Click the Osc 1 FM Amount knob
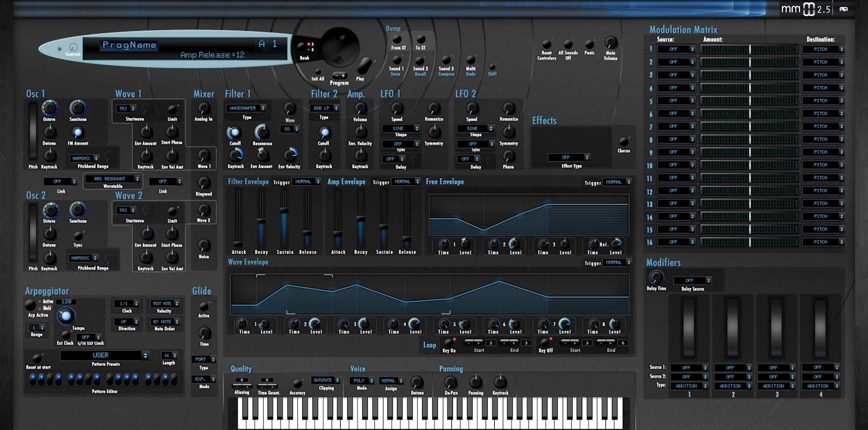 78,133
